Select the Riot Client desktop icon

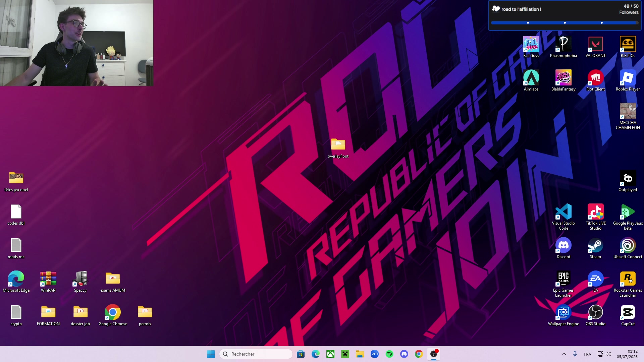[x=595, y=81]
